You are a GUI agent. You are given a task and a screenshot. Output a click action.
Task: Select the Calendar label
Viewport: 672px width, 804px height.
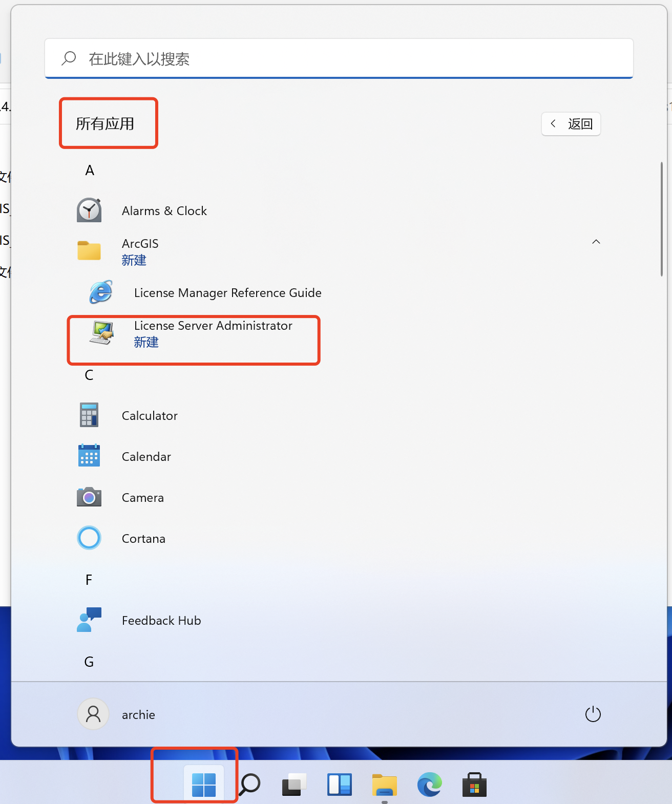146,456
